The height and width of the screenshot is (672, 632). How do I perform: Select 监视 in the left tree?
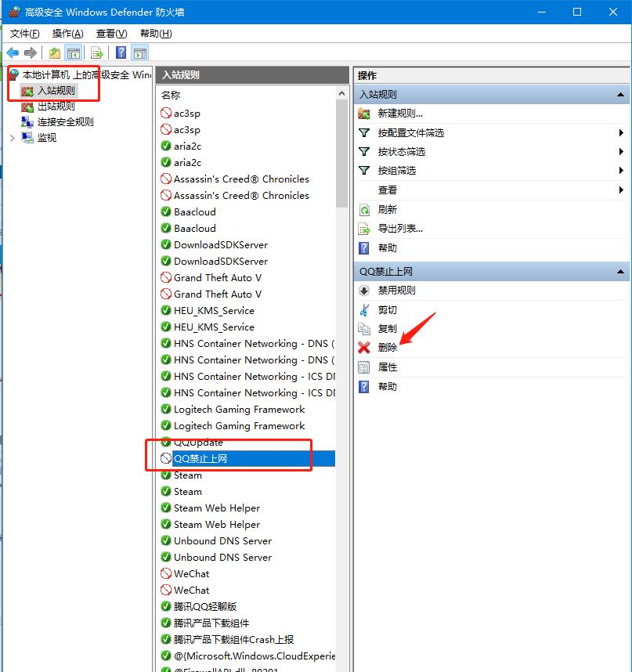tap(47, 138)
